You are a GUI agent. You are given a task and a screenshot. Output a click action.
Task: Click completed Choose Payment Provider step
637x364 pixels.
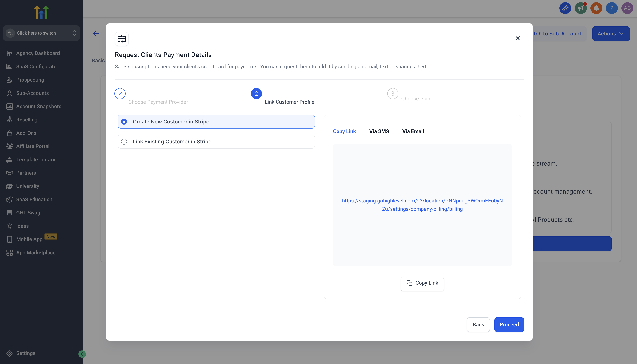[120, 94]
